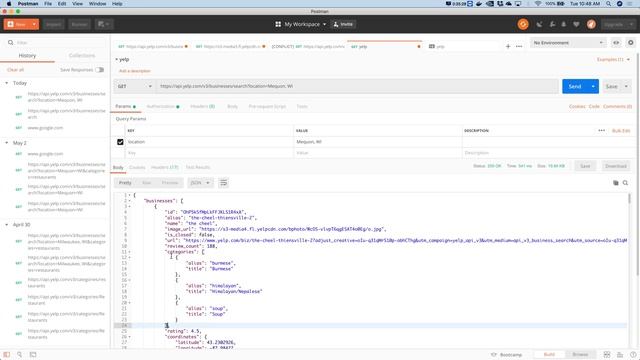
Task: Open the new window dropdown button
Action: [x=104, y=24]
